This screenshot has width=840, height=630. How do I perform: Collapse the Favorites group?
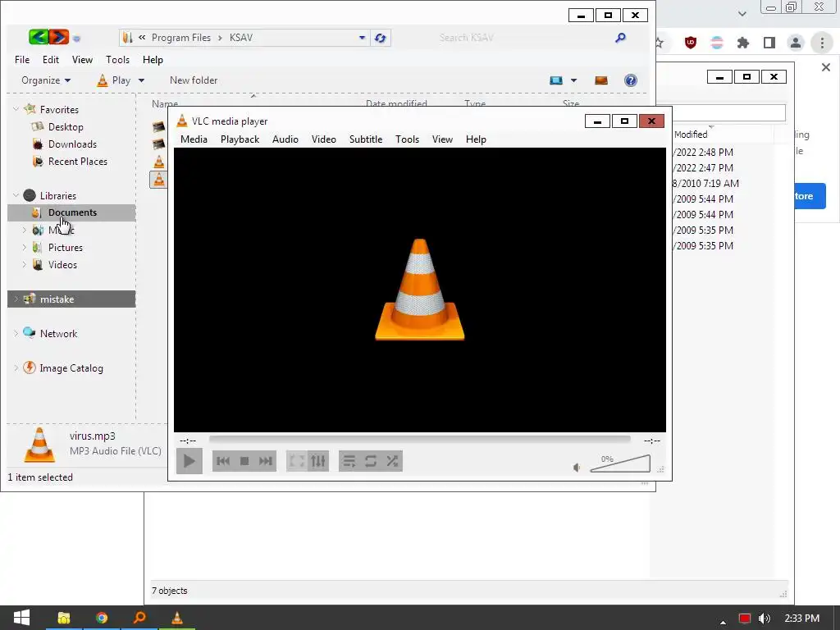(x=16, y=109)
